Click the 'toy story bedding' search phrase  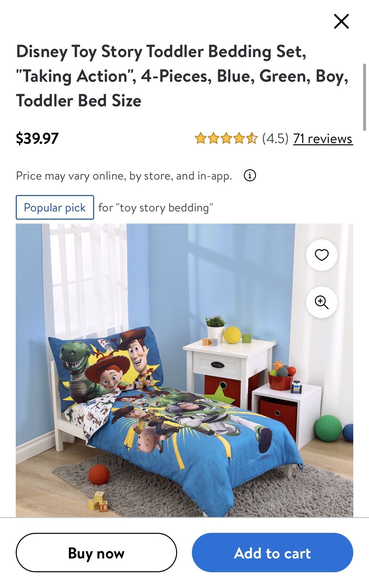click(x=166, y=207)
